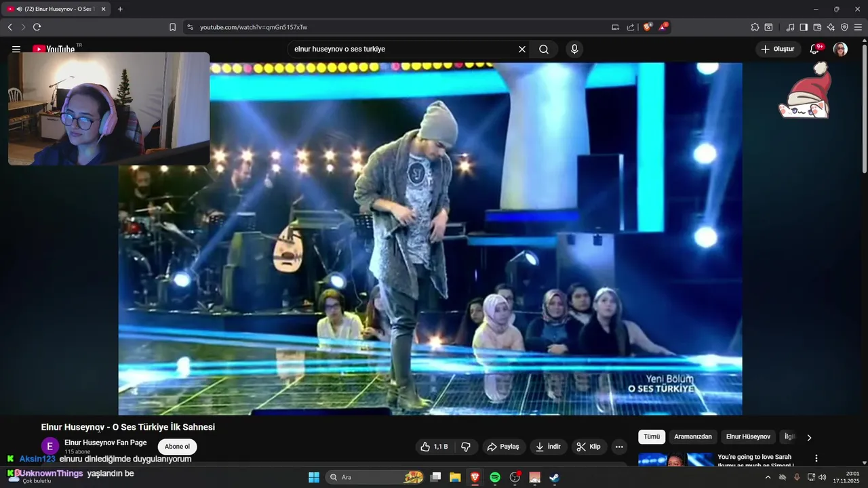868x488 pixels.
Task: Click the channel avatar letter E
Action: [x=50, y=447]
